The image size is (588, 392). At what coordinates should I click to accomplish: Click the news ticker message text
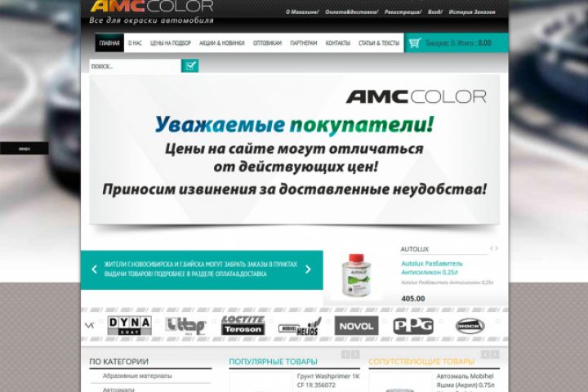[201, 269]
